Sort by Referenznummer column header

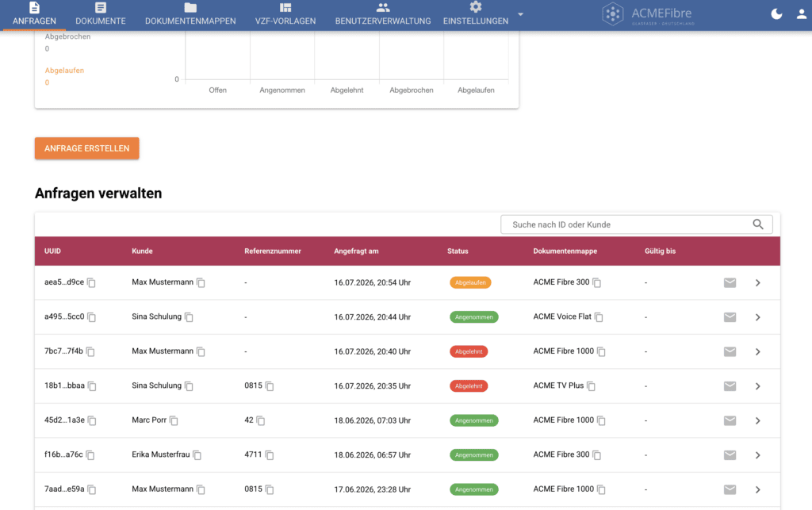pyautogui.click(x=273, y=251)
